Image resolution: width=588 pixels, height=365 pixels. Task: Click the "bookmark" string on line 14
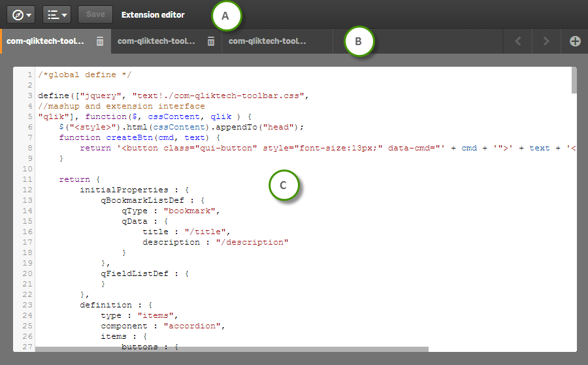pyautogui.click(x=189, y=211)
